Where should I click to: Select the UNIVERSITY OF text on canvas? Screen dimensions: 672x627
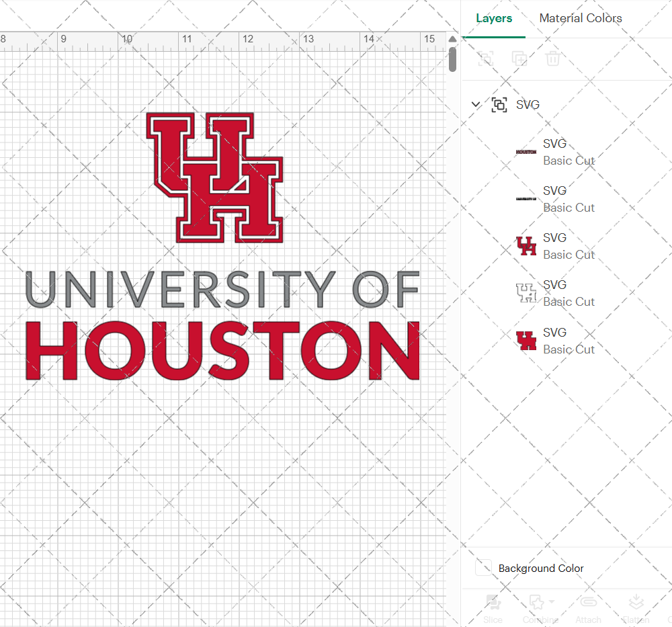tap(222, 289)
